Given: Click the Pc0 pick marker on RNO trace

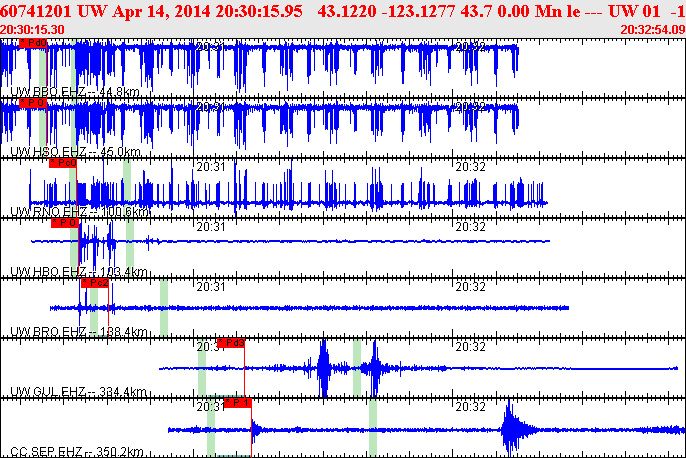Looking at the screenshot, I should tap(63, 163).
